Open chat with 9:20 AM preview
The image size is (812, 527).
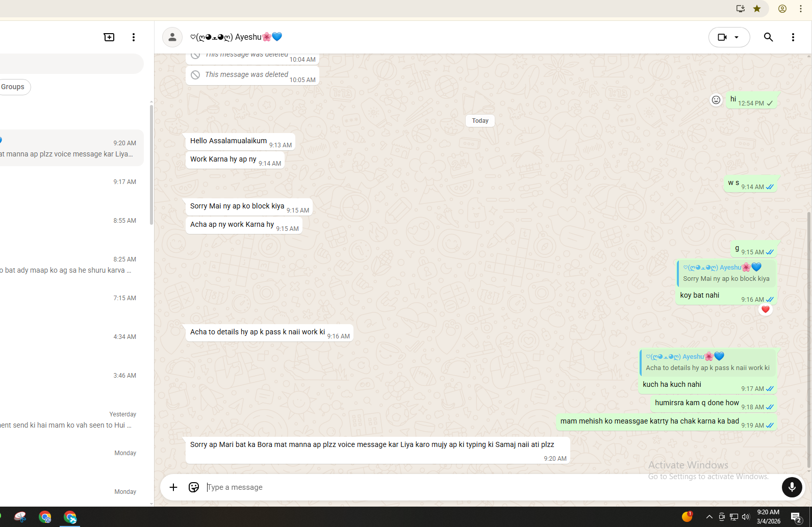[x=71, y=148]
